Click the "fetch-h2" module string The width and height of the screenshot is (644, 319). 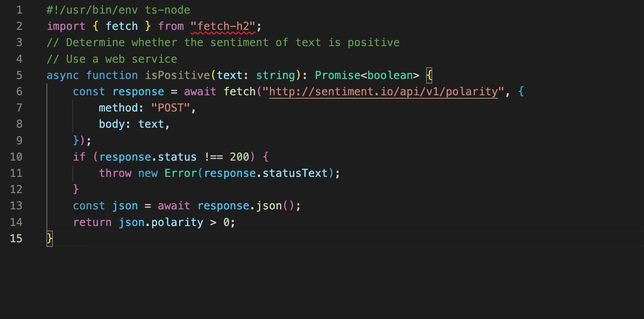pyautogui.click(x=223, y=26)
